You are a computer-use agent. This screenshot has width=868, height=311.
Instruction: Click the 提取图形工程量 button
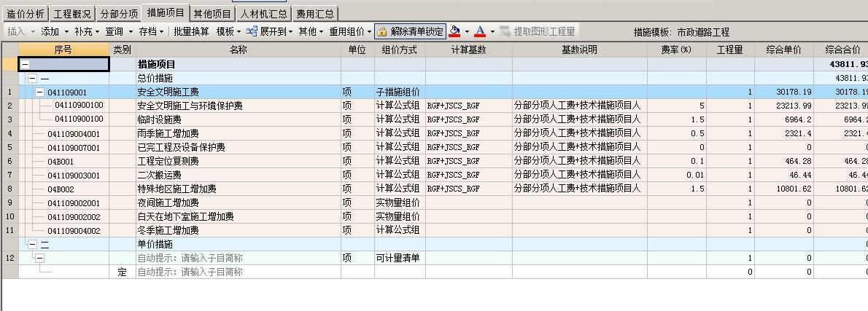538,31
